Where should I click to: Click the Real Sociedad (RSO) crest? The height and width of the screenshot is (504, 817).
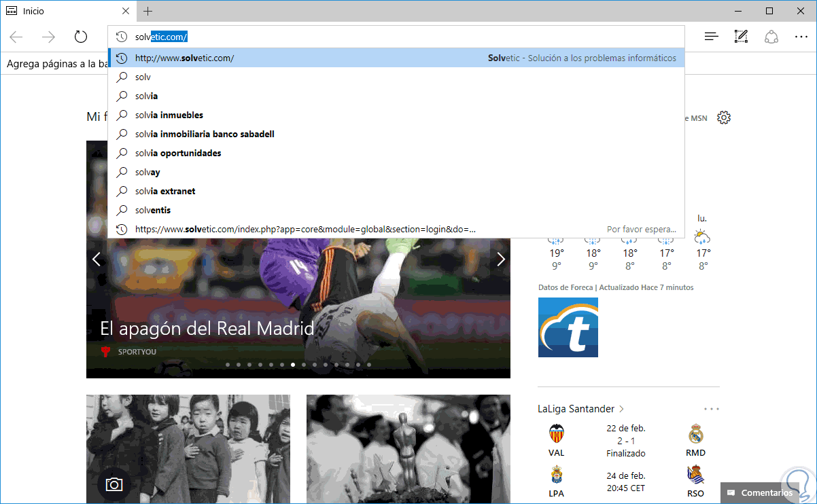point(695,474)
